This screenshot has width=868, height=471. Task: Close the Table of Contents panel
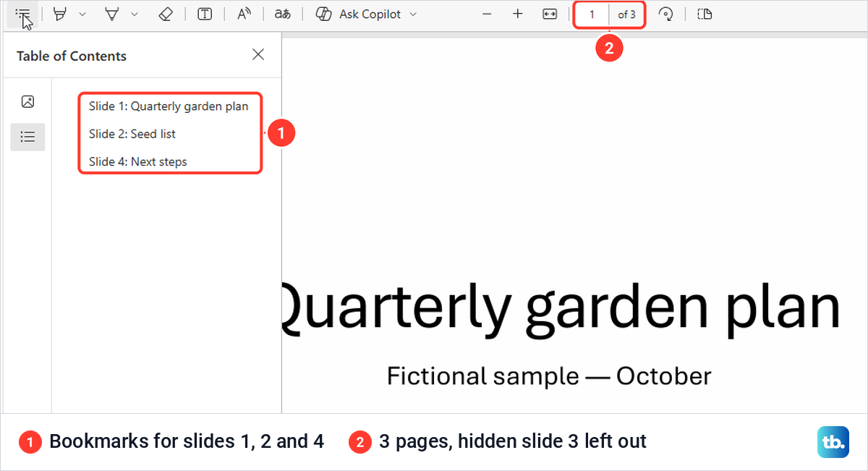258,55
